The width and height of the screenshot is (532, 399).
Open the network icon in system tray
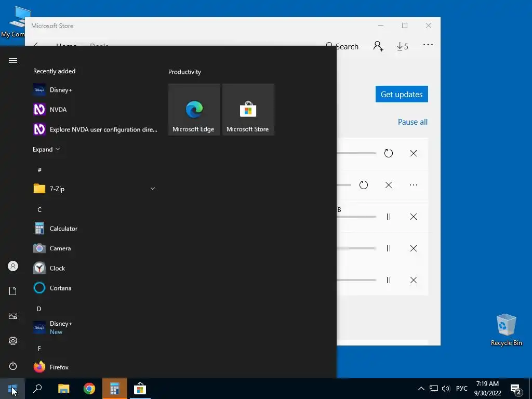pyautogui.click(x=434, y=389)
